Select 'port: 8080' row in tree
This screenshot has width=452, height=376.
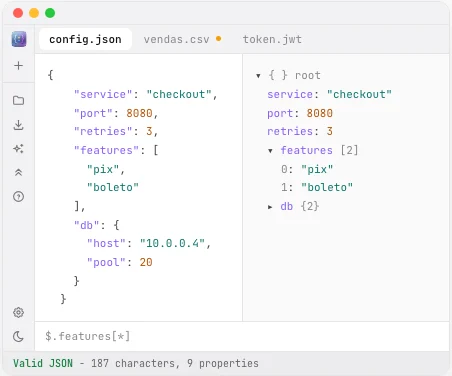[x=300, y=113]
